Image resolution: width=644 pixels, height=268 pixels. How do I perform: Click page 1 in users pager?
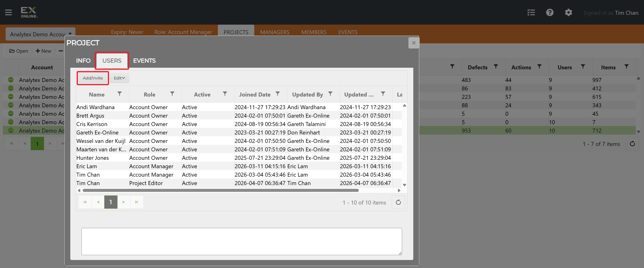pos(111,202)
